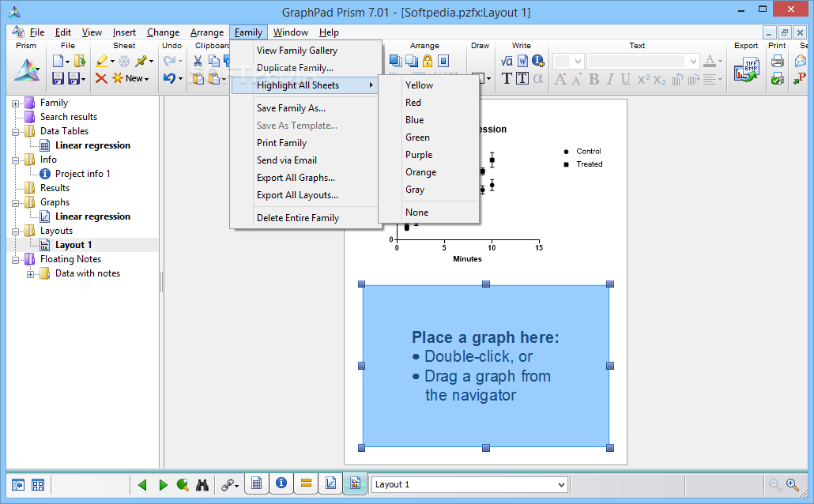Go to the previous sheet with green left arrow
Viewport: 814px width, 504px height.
click(142, 485)
